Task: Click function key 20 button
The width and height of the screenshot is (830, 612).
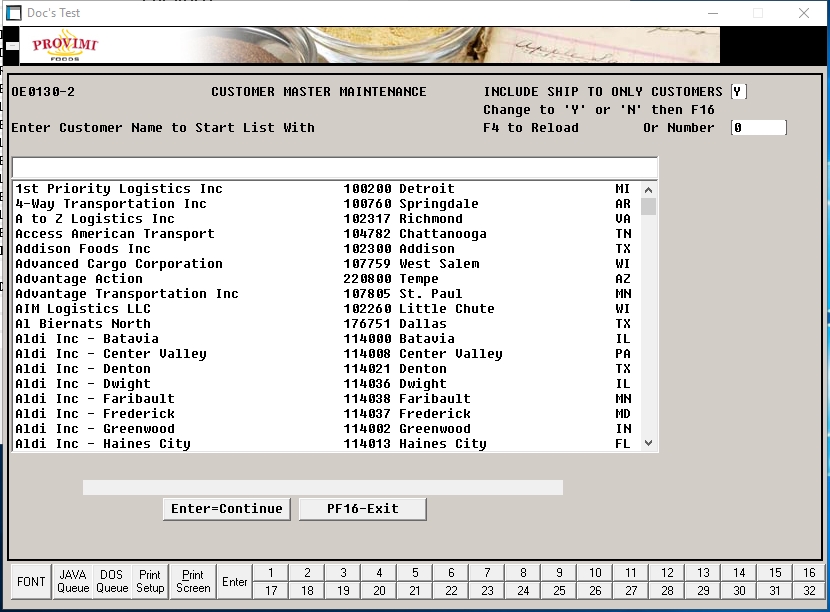Action: [x=379, y=590]
